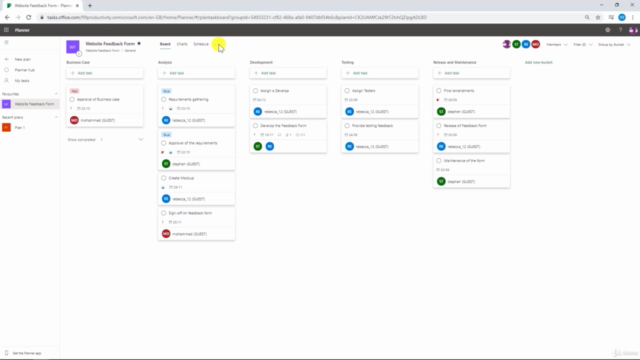The image size is (640, 360).
Task: Click the browser address bar URL
Action: 237,17
